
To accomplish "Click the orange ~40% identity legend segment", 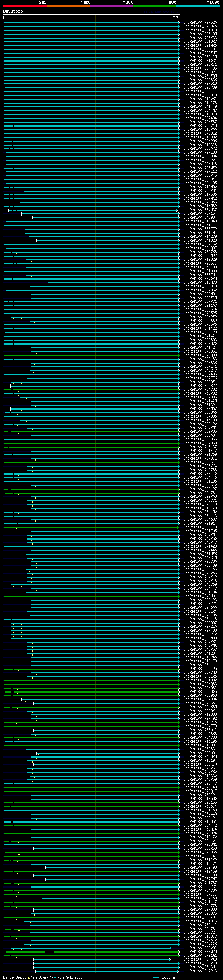I will [x=68, y=6].
